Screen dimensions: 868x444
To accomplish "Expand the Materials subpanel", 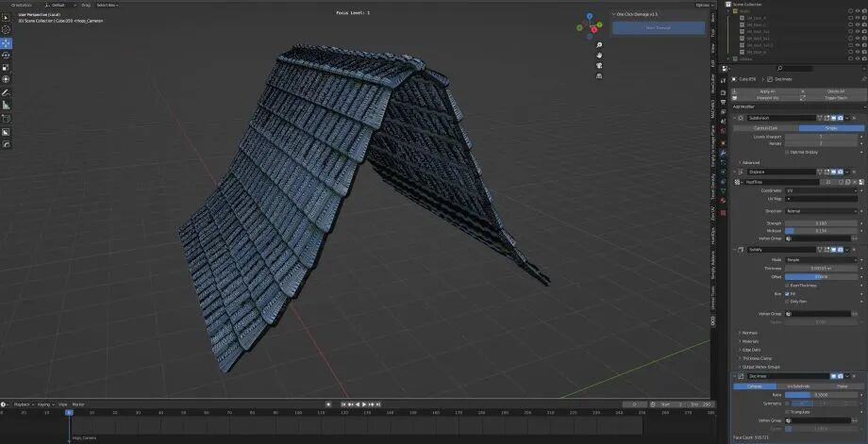I will (749, 341).
